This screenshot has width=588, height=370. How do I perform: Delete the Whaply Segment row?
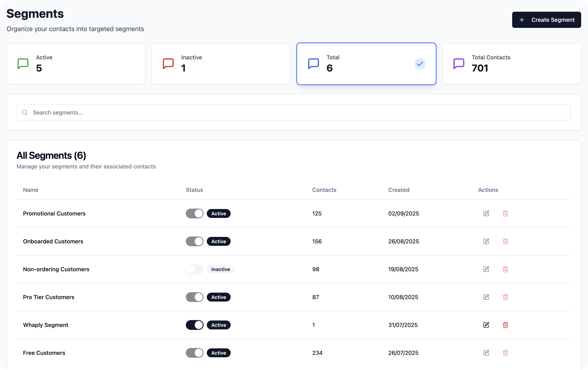[505, 325]
